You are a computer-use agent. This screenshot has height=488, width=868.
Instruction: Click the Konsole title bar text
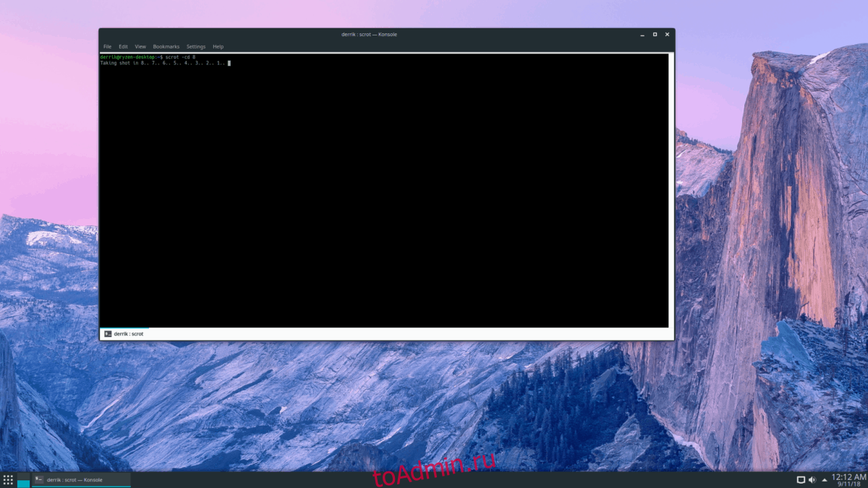(x=369, y=34)
